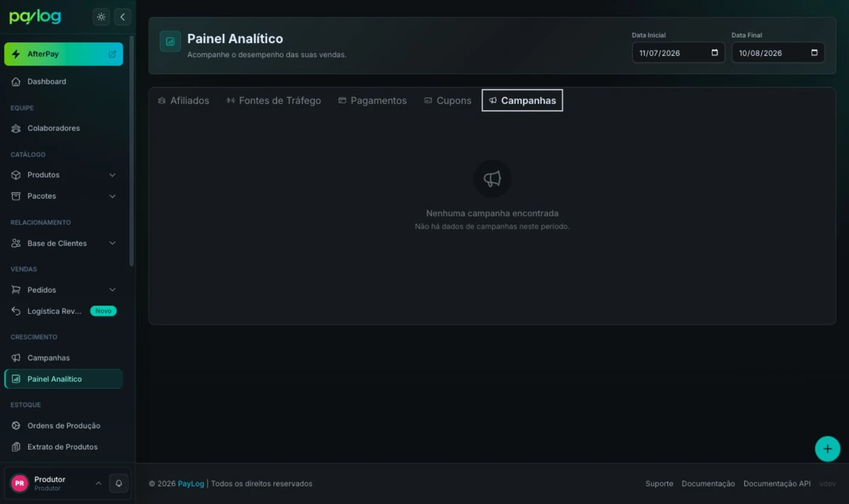Click the Data Final date field
The image size is (849, 504).
coord(778,53)
